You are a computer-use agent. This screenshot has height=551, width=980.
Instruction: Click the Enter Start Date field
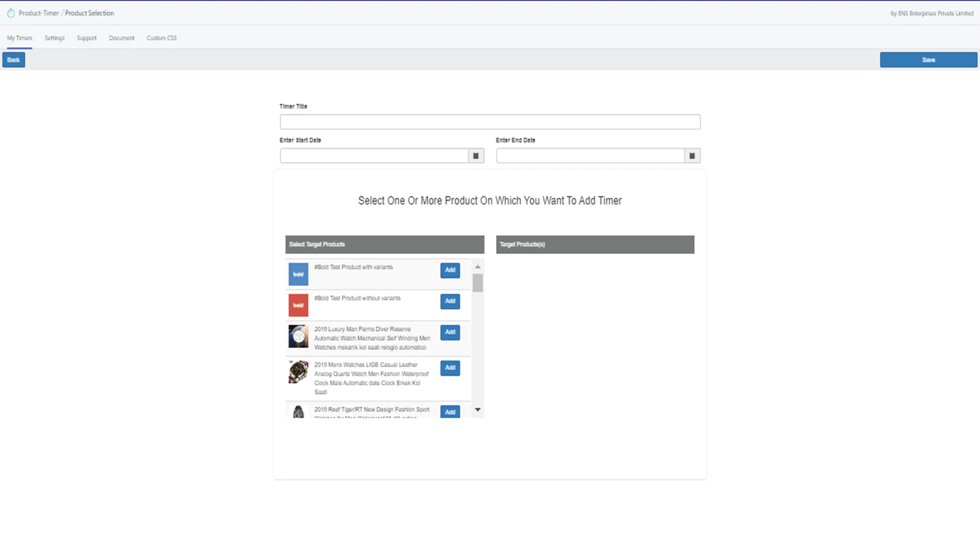tap(374, 156)
